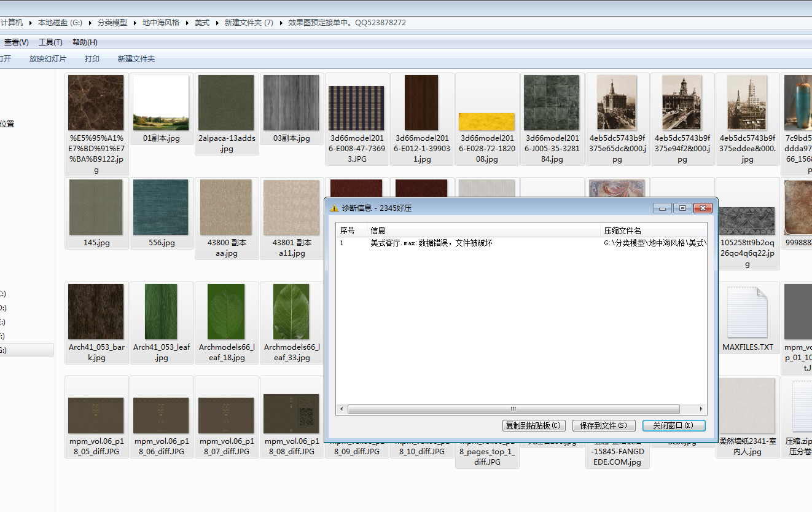Expand the arrow after 本地磁盘 (G:) in address bar

(x=90, y=23)
